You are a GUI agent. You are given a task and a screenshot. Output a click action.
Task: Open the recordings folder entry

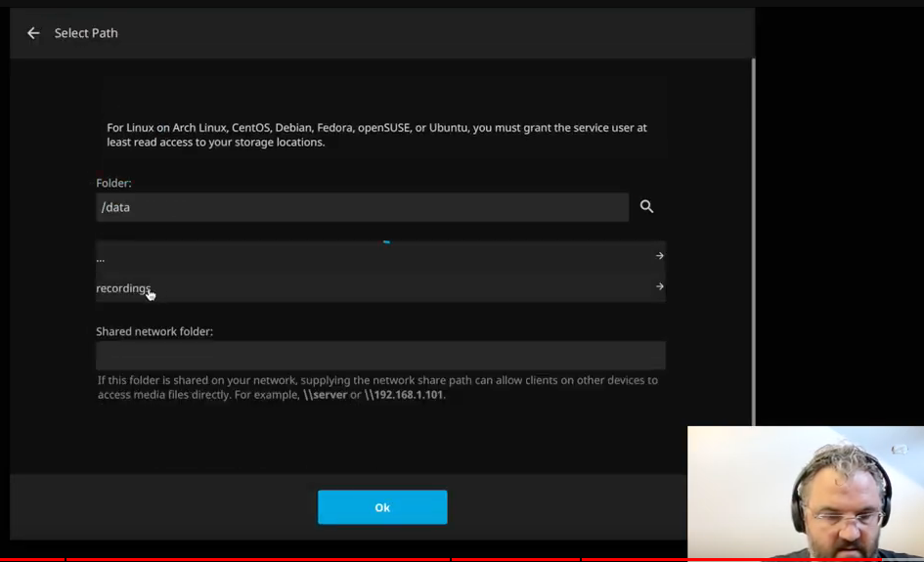(123, 288)
